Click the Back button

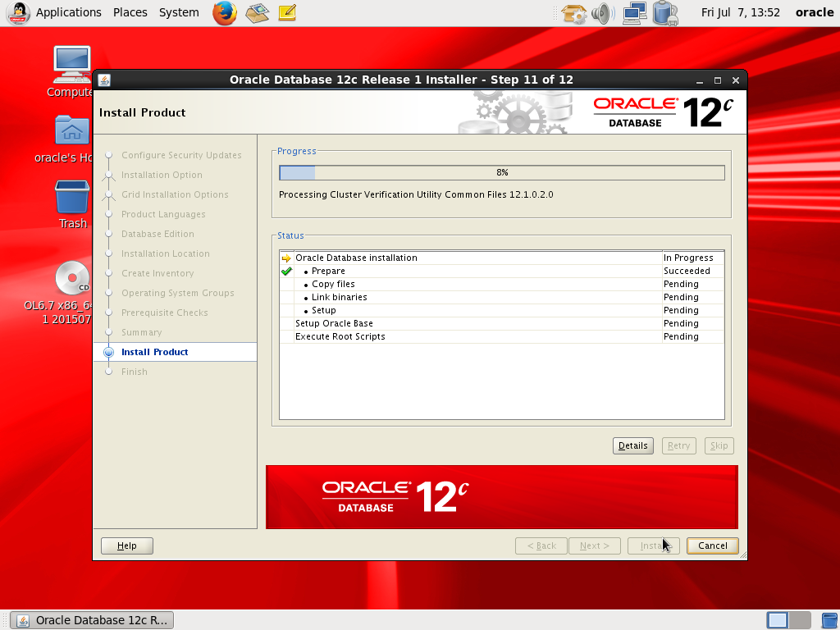click(541, 546)
